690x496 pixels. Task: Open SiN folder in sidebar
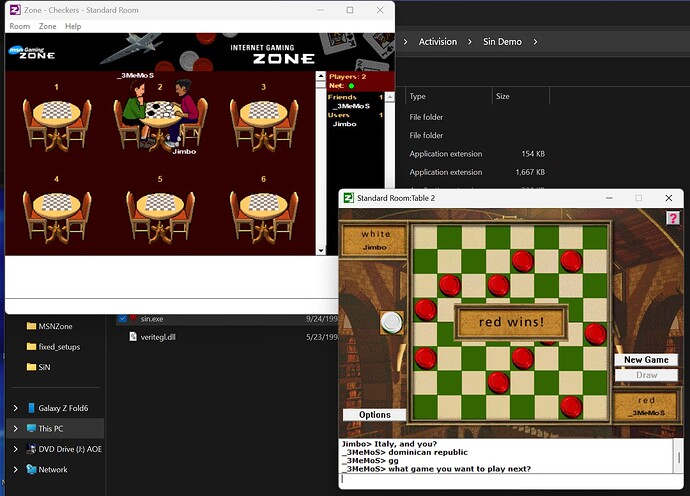point(44,367)
